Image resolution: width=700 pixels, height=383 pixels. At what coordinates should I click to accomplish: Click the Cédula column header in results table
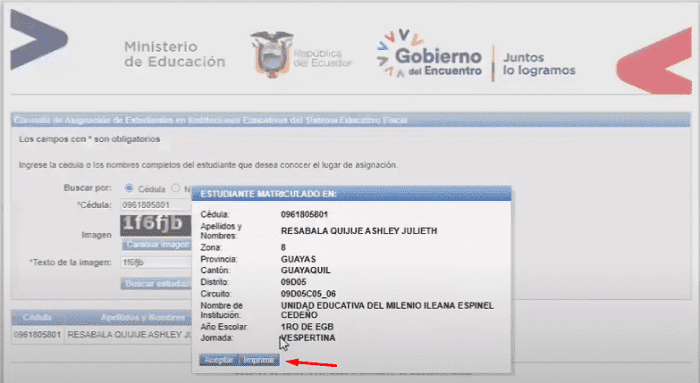tap(38, 317)
